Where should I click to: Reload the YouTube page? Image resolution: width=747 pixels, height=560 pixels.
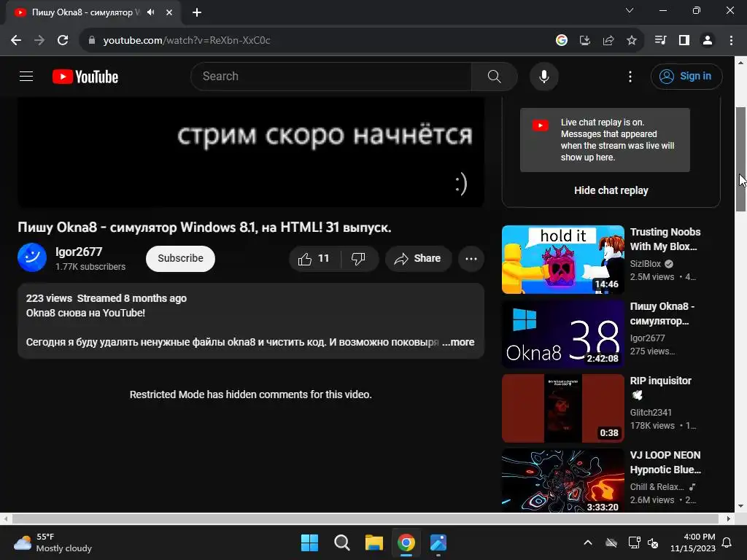(63, 40)
